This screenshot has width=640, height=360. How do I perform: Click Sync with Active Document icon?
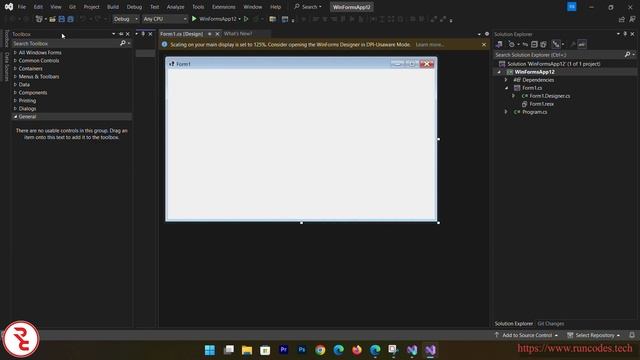pos(525,44)
